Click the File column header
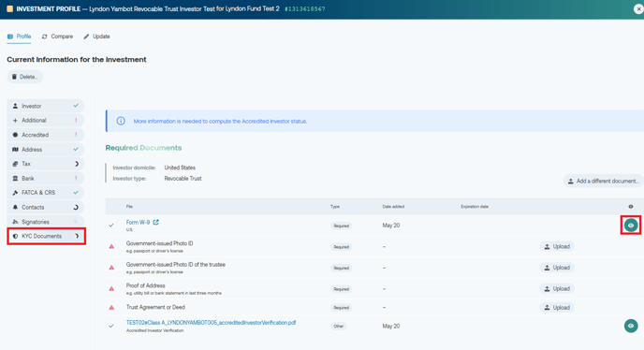 (129, 207)
